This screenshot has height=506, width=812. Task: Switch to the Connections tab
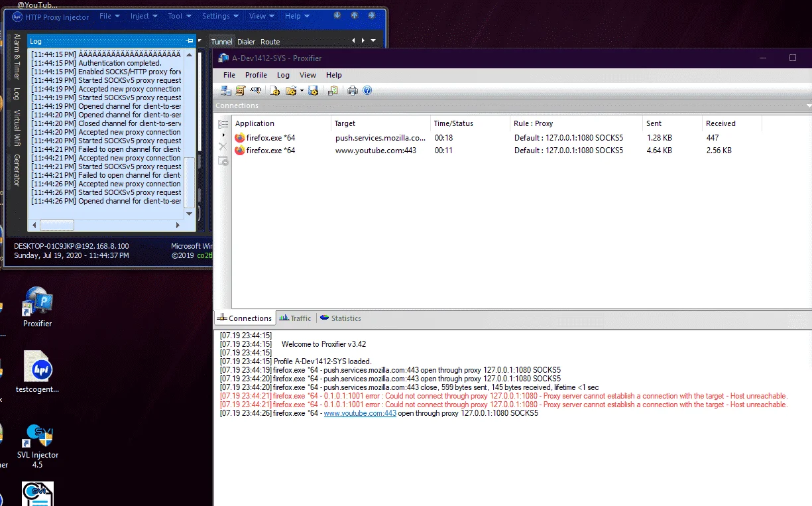coord(245,318)
